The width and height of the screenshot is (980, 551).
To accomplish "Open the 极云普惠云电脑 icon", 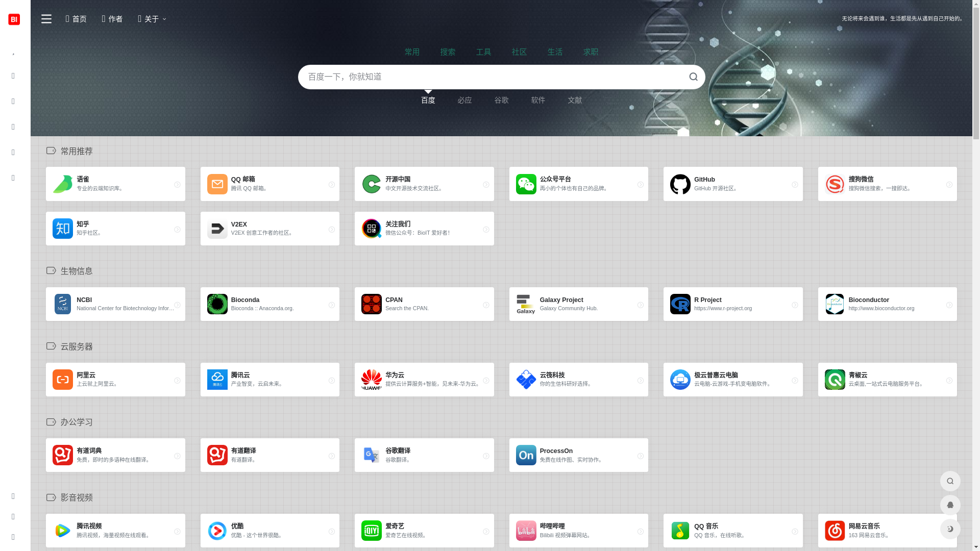I will 680,380.
